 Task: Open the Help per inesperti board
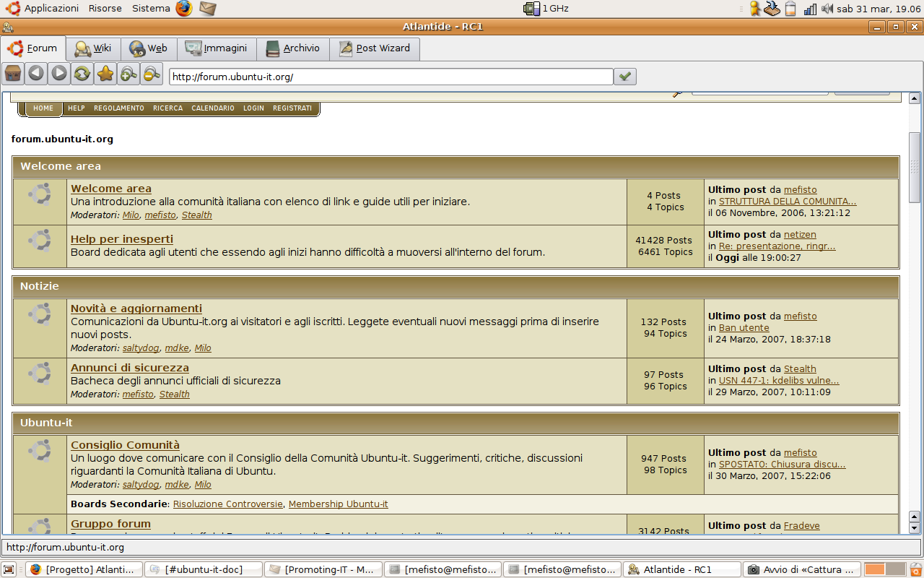122,239
